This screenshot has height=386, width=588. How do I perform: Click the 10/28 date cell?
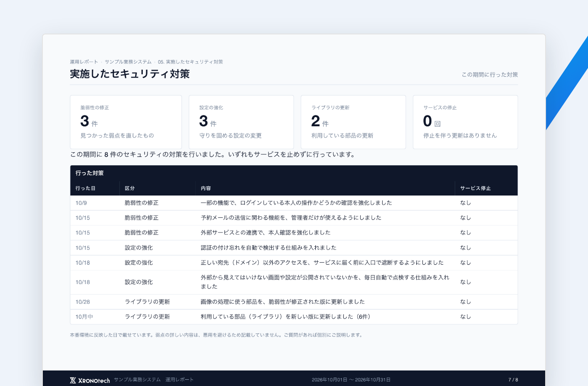(x=83, y=302)
